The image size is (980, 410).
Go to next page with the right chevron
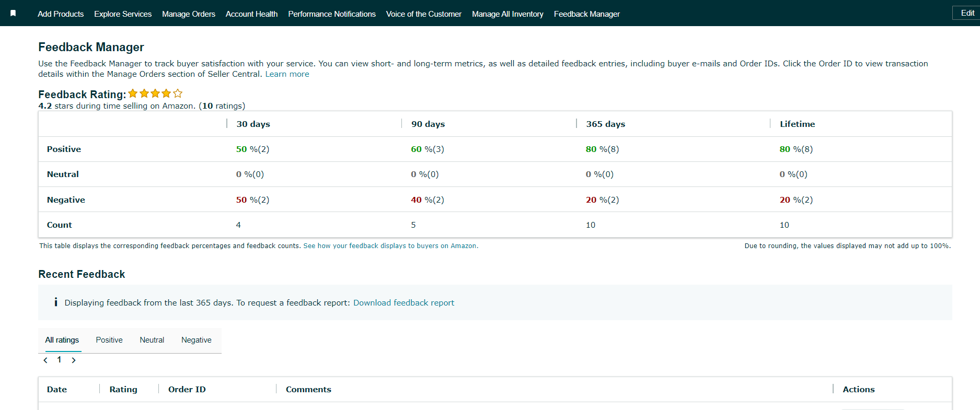click(74, 360)
